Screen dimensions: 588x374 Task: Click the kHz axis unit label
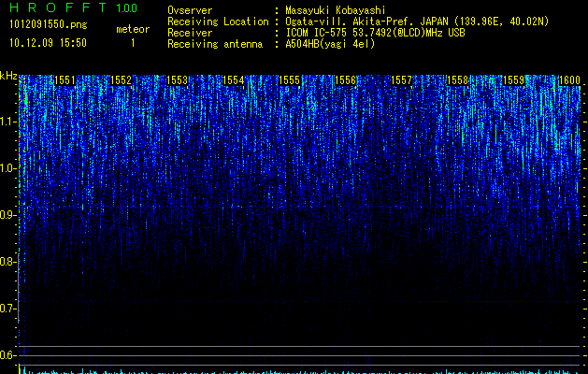[8, 76]
